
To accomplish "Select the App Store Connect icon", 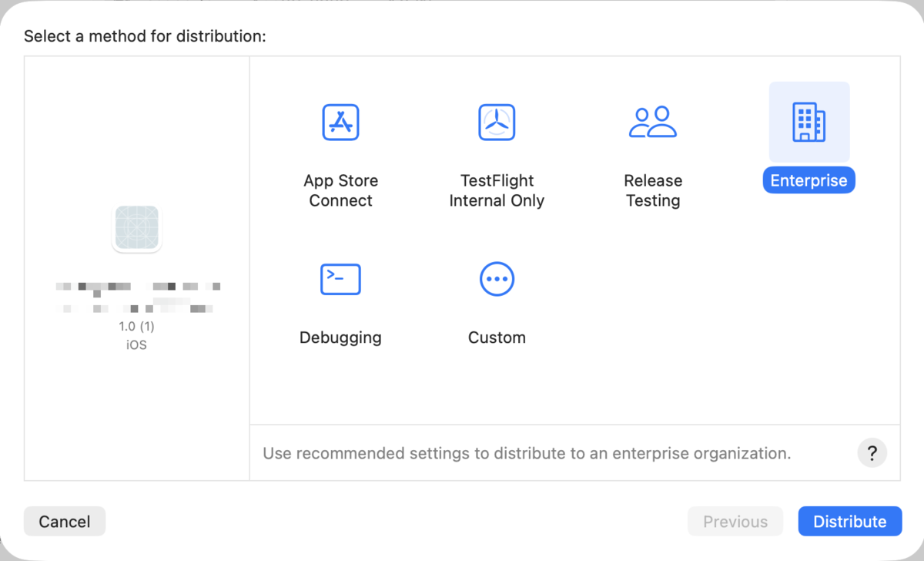I will pyautogui.click(x=340, y=123).
